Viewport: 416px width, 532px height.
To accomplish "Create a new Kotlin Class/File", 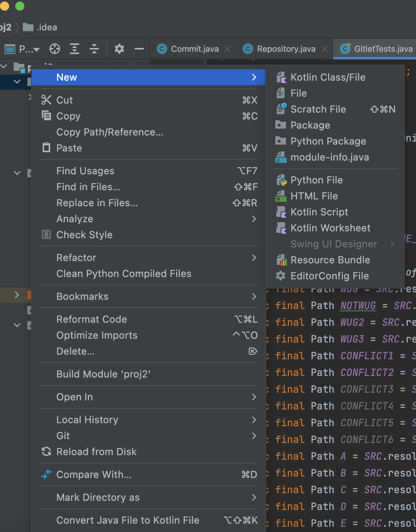I will pos(327,77).
